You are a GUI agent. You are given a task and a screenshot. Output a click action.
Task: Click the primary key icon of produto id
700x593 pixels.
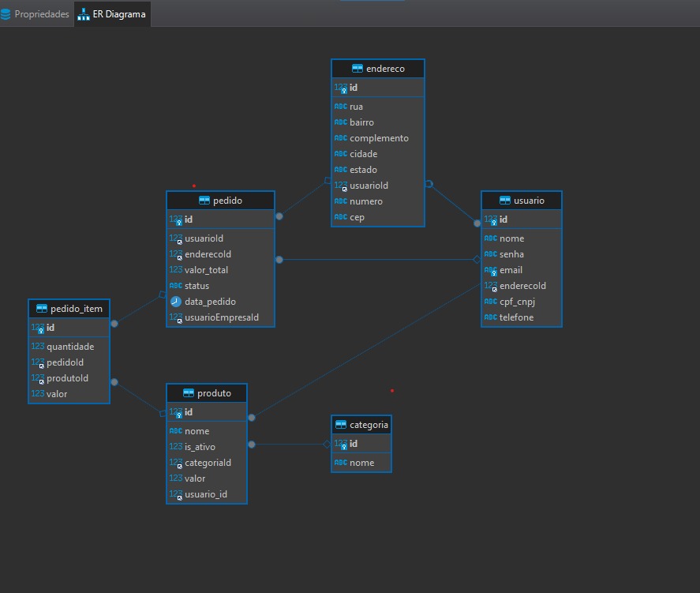176,412
